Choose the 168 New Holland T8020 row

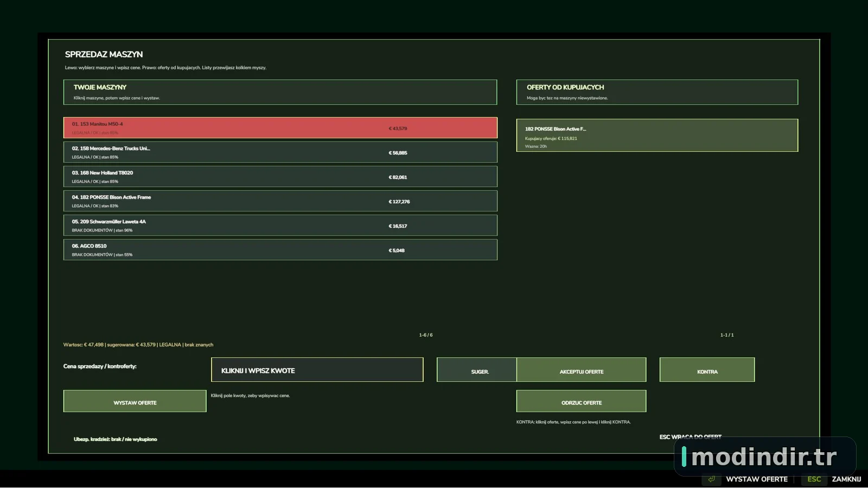[x=280, y=177]
